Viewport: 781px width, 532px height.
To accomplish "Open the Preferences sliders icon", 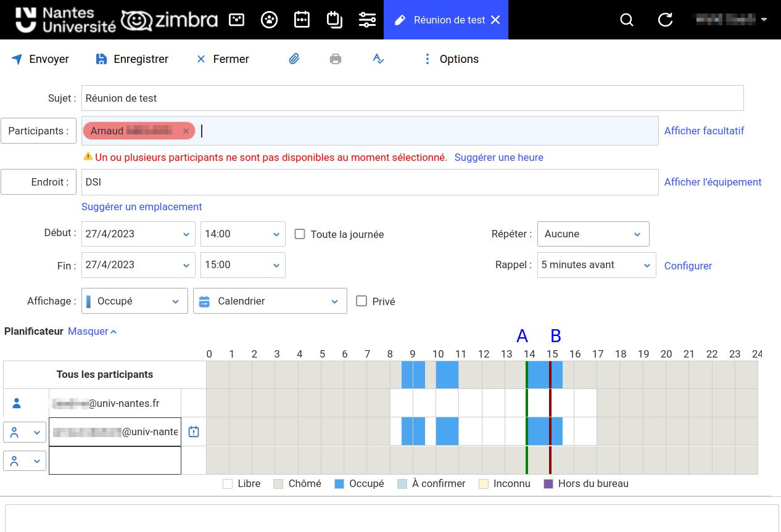I will 367,20.
